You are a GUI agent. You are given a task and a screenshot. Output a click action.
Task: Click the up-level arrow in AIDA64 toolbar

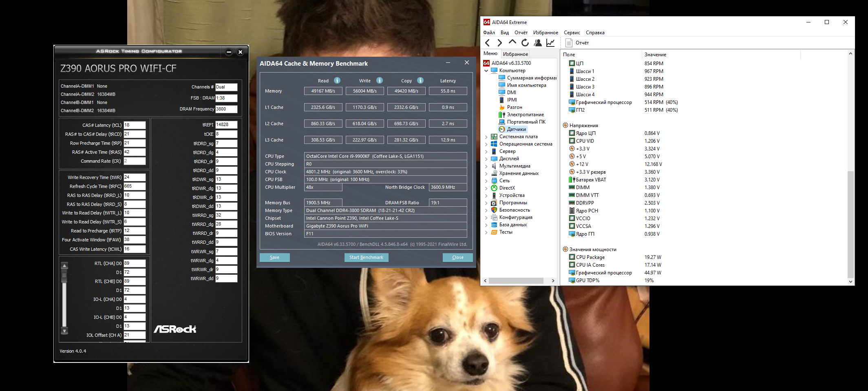pos(512,42)
